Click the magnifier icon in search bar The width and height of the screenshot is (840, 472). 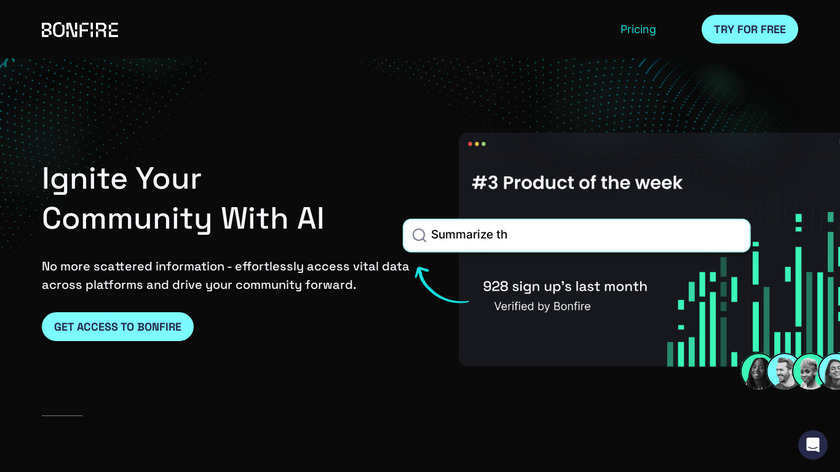[x=420, y=235]
